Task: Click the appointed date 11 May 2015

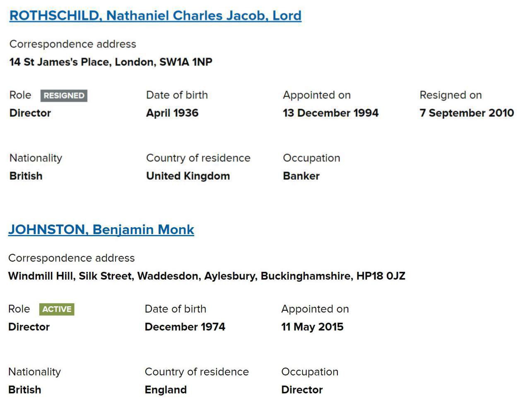Action: point(312,327)
